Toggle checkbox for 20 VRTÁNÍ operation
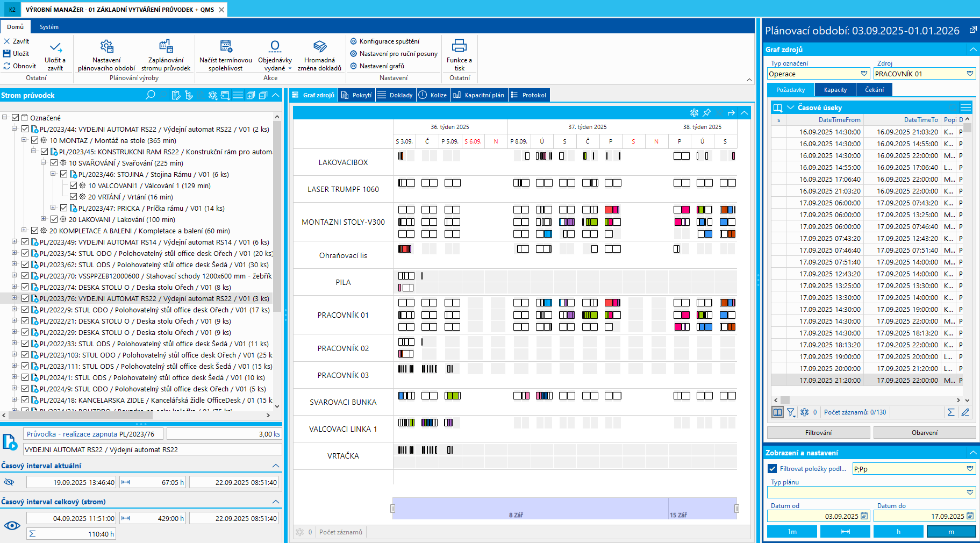Viewport: 980px width, 543px height. 73,197
